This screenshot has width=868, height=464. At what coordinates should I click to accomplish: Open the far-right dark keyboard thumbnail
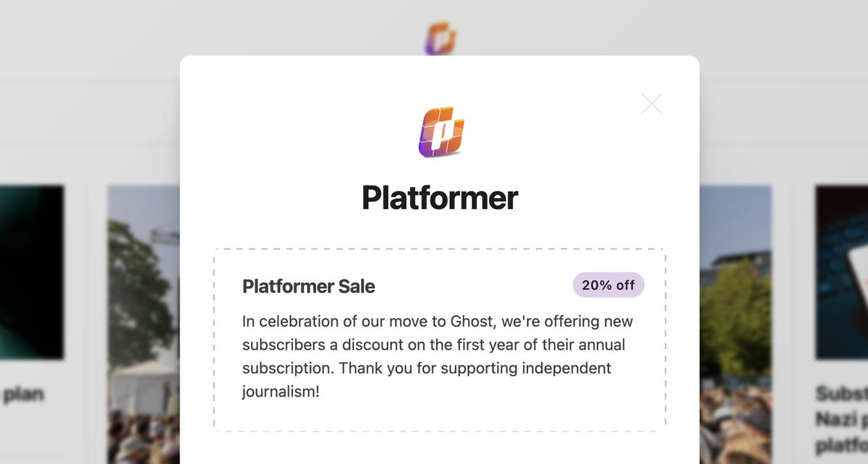[x=841, y=271]
